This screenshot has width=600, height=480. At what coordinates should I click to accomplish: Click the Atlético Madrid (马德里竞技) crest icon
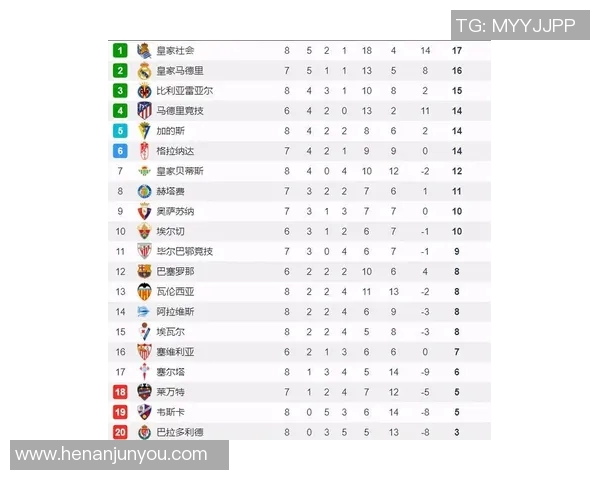tap(144, 110)
